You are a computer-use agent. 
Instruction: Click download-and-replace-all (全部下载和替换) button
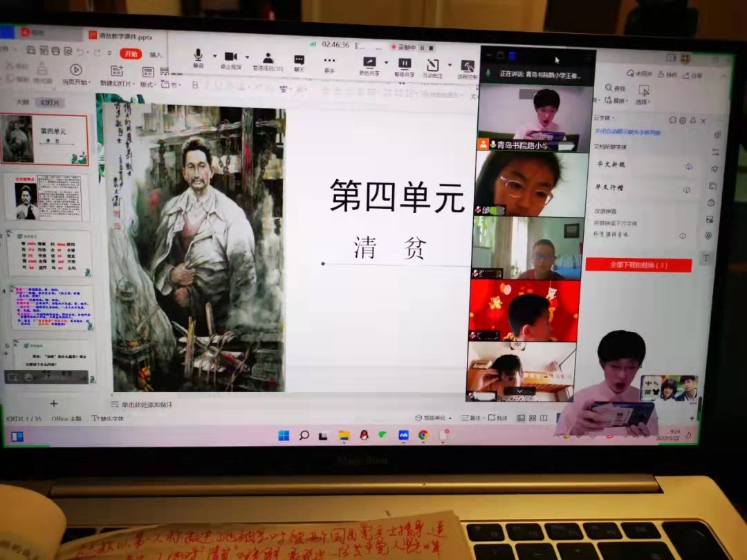coord(638,265)
